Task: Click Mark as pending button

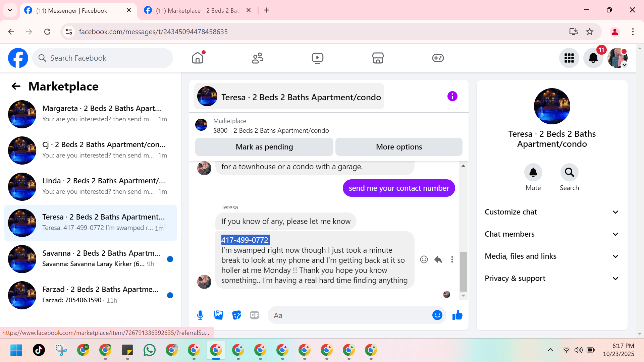Action: pos(264,147)
